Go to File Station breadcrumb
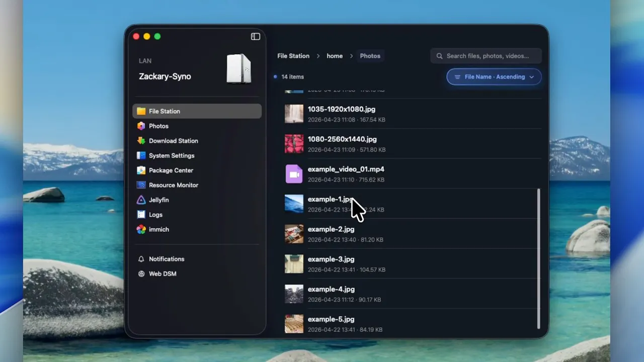This screenshot has width=644, height=362. (293, 56)
